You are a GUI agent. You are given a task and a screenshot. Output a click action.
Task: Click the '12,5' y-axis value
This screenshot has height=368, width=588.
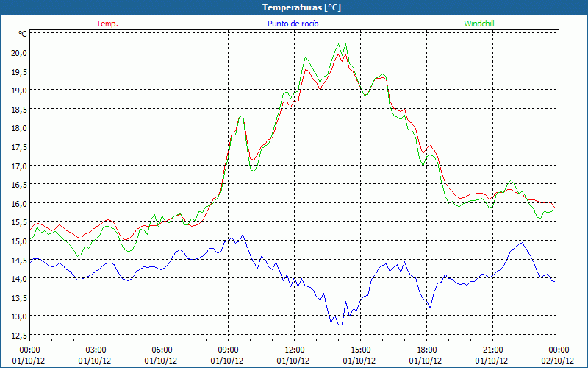(x=20, y=336)
